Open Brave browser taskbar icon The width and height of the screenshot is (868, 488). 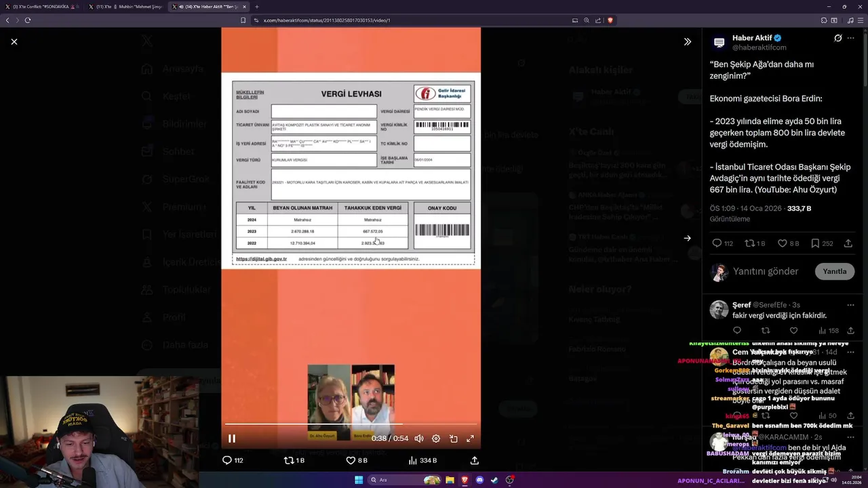click(x=465, y=480)
